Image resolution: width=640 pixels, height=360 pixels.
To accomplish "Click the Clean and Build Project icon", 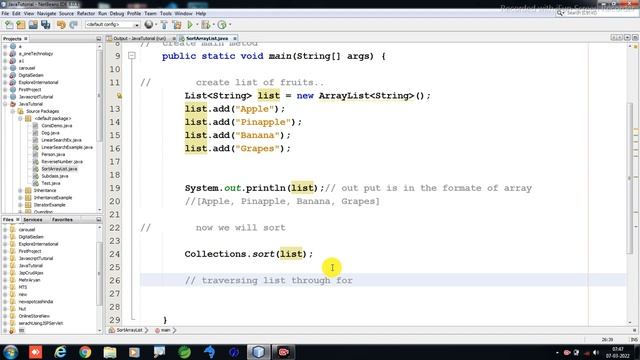I will 177,25.
